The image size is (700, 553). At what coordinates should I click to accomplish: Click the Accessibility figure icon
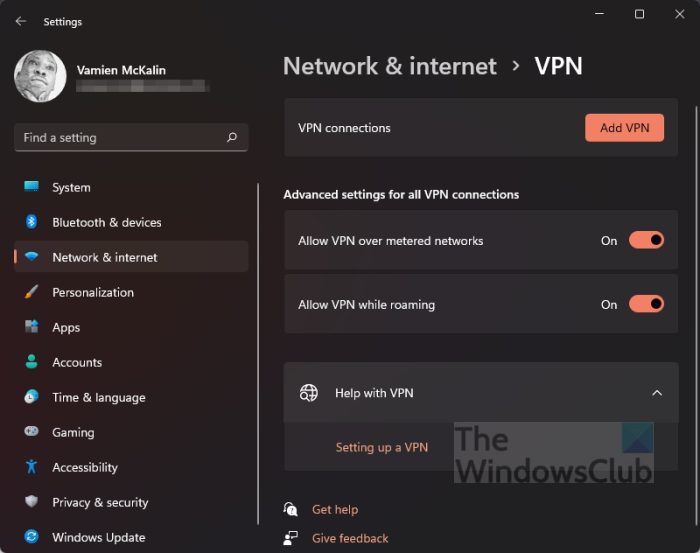(32, 467)
